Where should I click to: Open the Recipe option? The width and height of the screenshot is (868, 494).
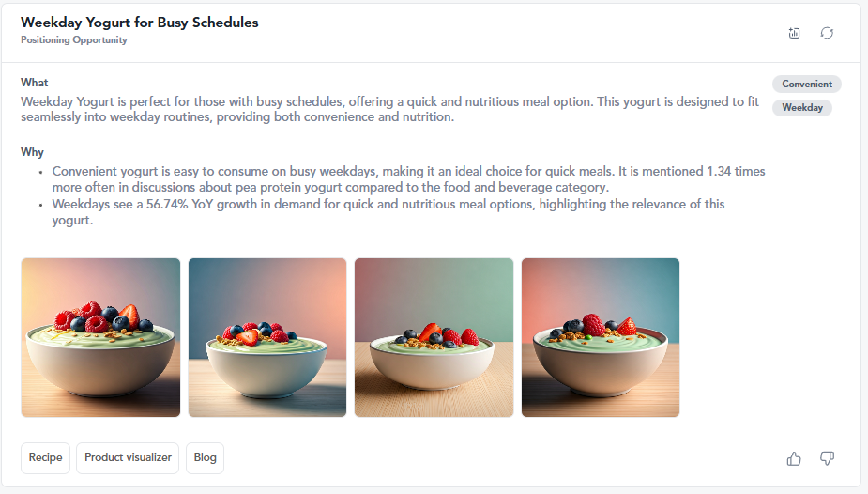pyautogui.click(x=45, y=458)
